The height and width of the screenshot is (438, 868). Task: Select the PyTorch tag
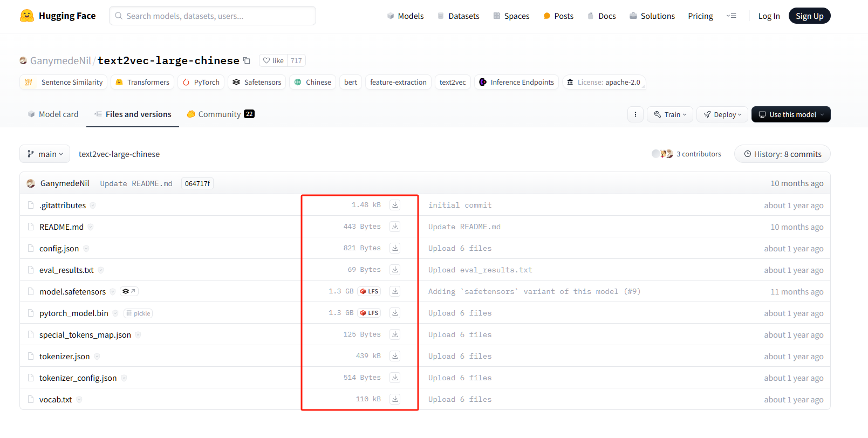point(201,82)
